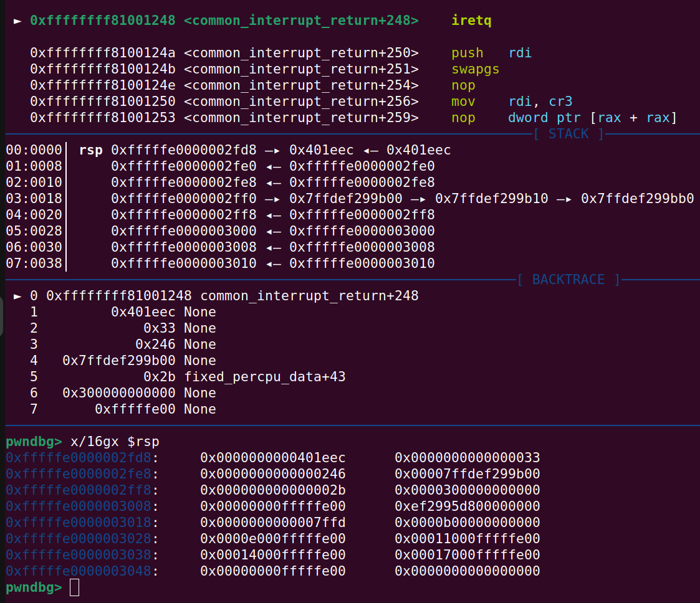The width and height of the screenshot is (700, 603).
Task: Click the BACKTRACE section header label
Action: pyautogui.click(x=568, y=280)
